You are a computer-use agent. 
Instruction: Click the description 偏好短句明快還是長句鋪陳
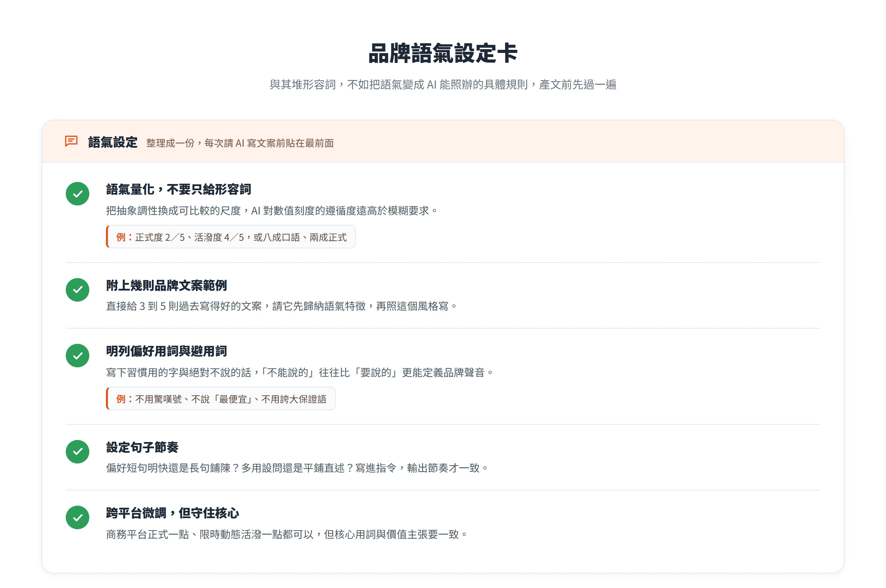coord(298,468)
